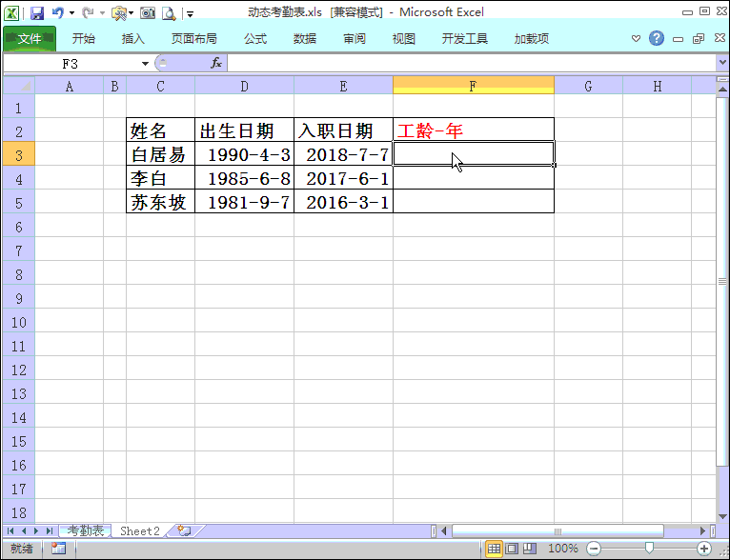The width and height of the screenshot is (730, 560).
Task: Click the Insert Function fx icon
Action: [216, 63]
